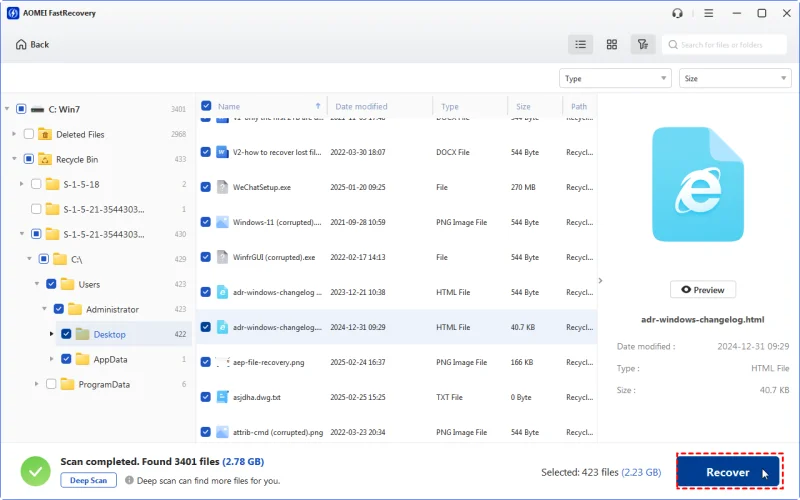The image size is (800, 500).
Task: Start a Deep Scan
Action: pos(89,480)
